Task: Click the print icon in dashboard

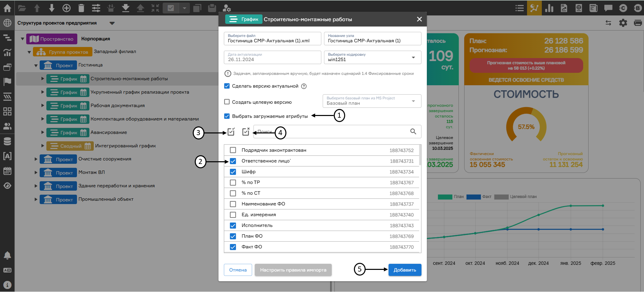Action: point(638,23)
